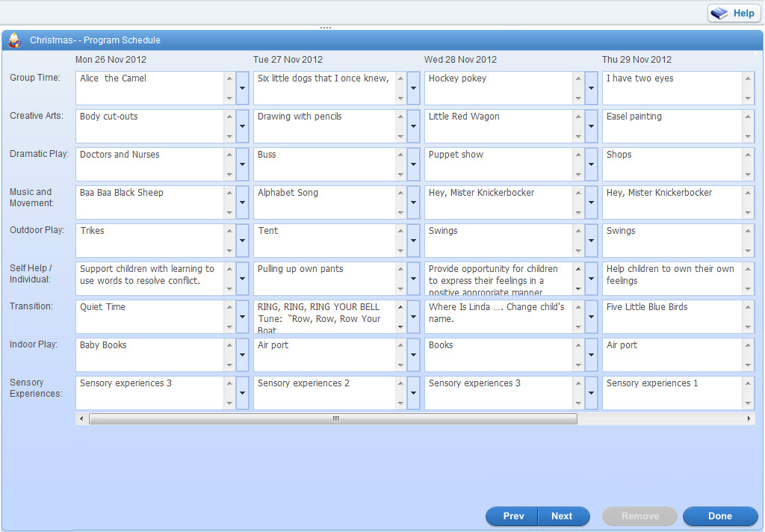
Task: Click the Next button
Action: (x=563, y=516)
